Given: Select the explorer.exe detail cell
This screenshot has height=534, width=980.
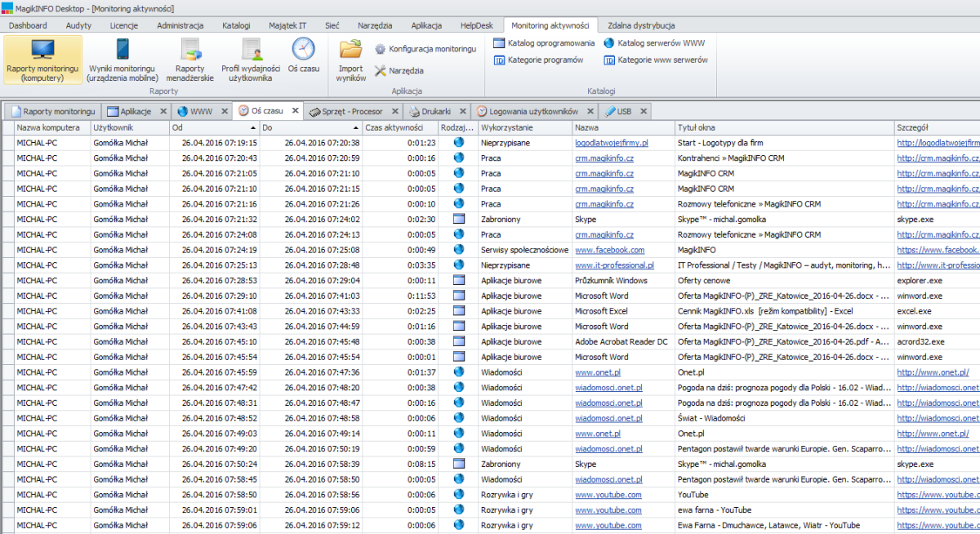Looking at the screenshot, I should point(937,281).
